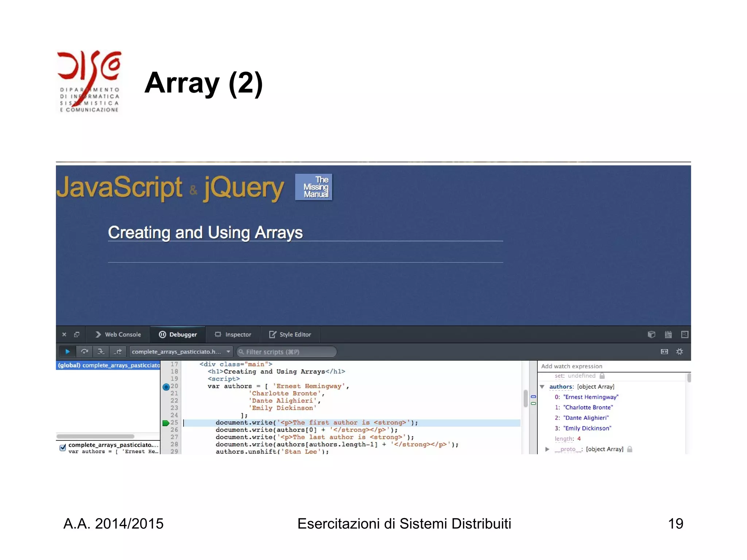The width and height of the screenshot is (747, 560).
Task: Open the complete_arrays_pasticciato script dropdown
Action: click(x=181, y=351)
